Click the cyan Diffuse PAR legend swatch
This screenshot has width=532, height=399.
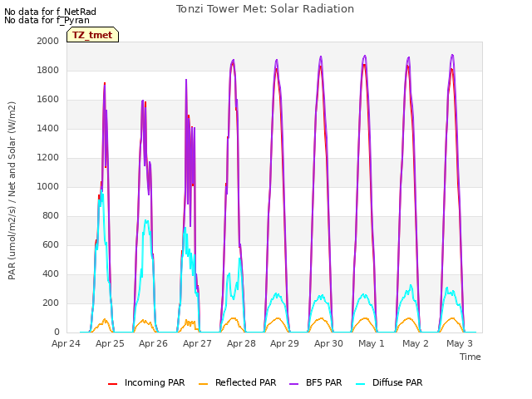pyautogui.click(x=360, y=384)
